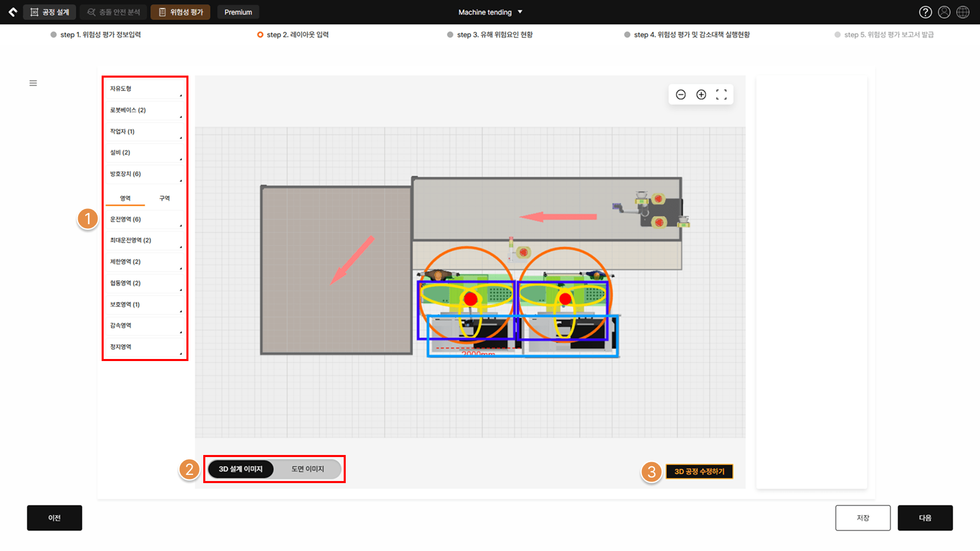Image resolution: width=980 pixels, height=551 pixels.
Task: Click the diagonal pink arrow in the left room
Action: [352, 260]
